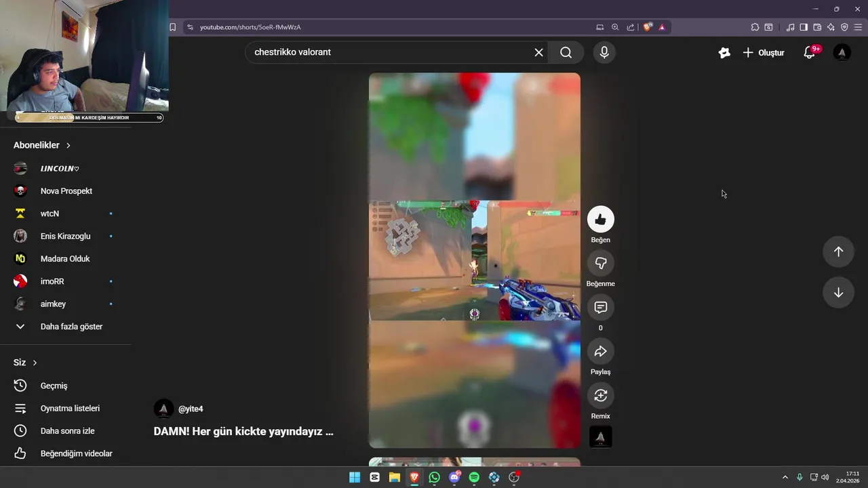Open WhatsApp in the taskbar
The height and width of the screenshot is (488, 868).
tap(434, 477)
